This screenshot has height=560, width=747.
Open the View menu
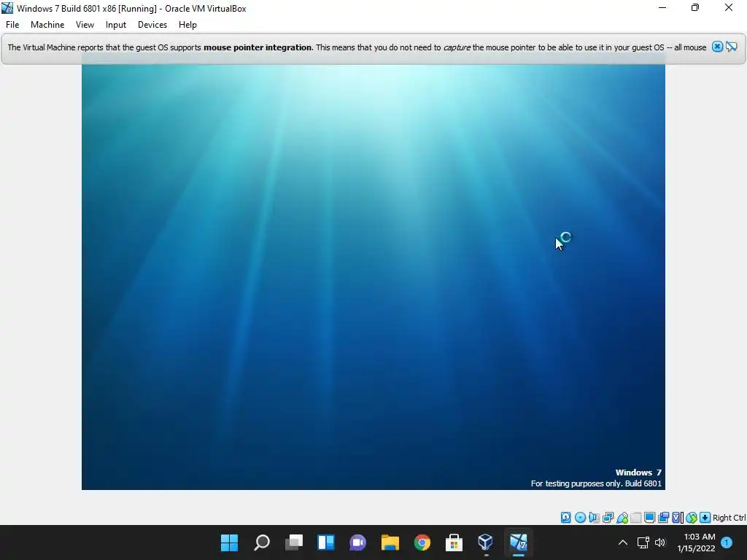coord(85,25)
